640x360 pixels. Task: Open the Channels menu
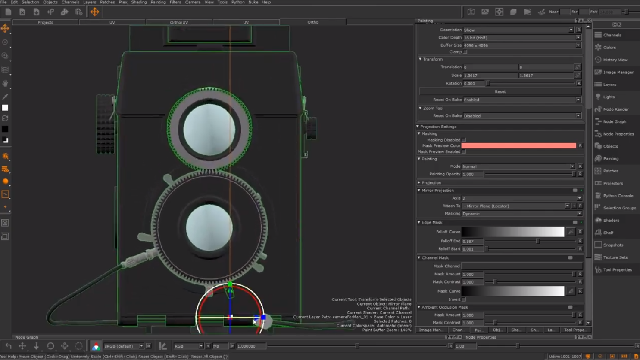pos(70,2)
